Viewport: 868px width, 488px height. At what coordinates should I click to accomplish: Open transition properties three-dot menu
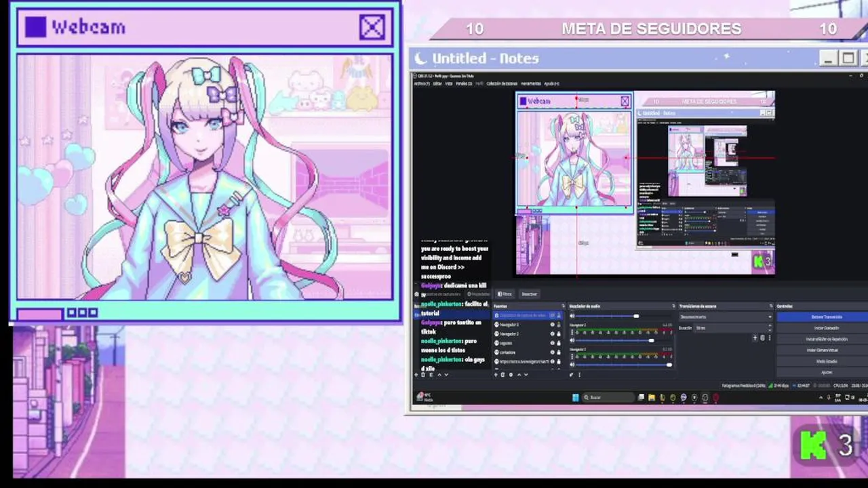tap(770, 338)
